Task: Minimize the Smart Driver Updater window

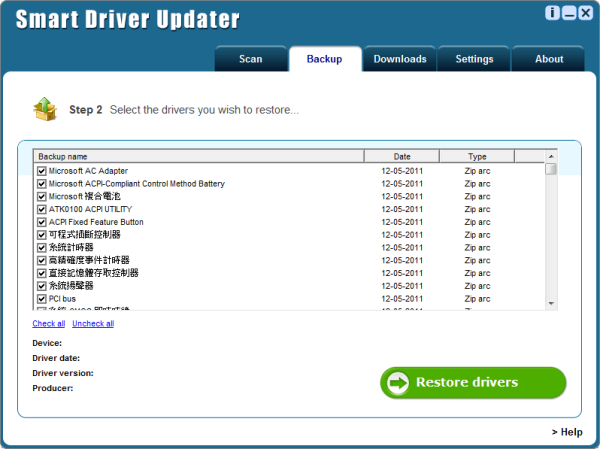Action: (x=569, y=13)
